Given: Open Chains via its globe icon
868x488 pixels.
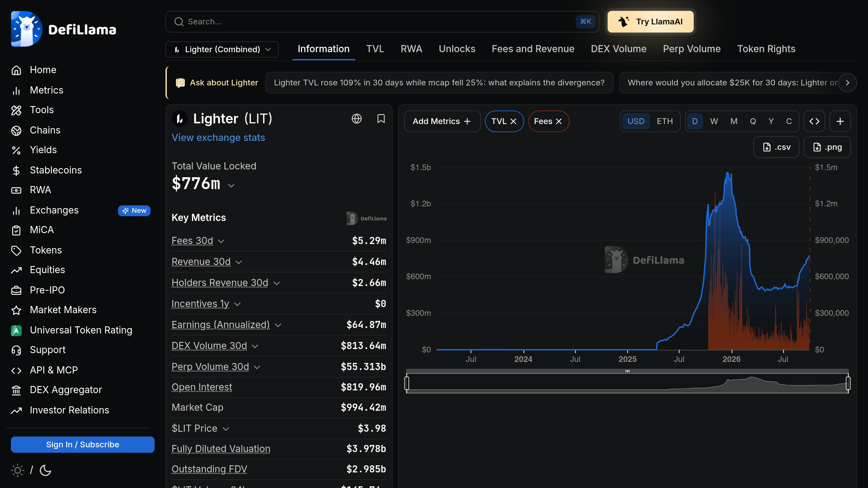Looking at the screenshot, I should pos(16,130).
